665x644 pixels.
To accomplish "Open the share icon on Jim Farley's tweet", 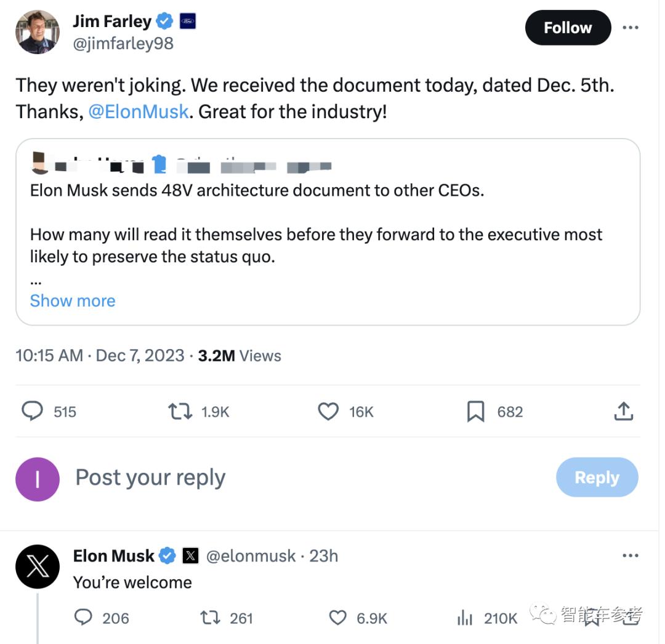I will 623,411.
